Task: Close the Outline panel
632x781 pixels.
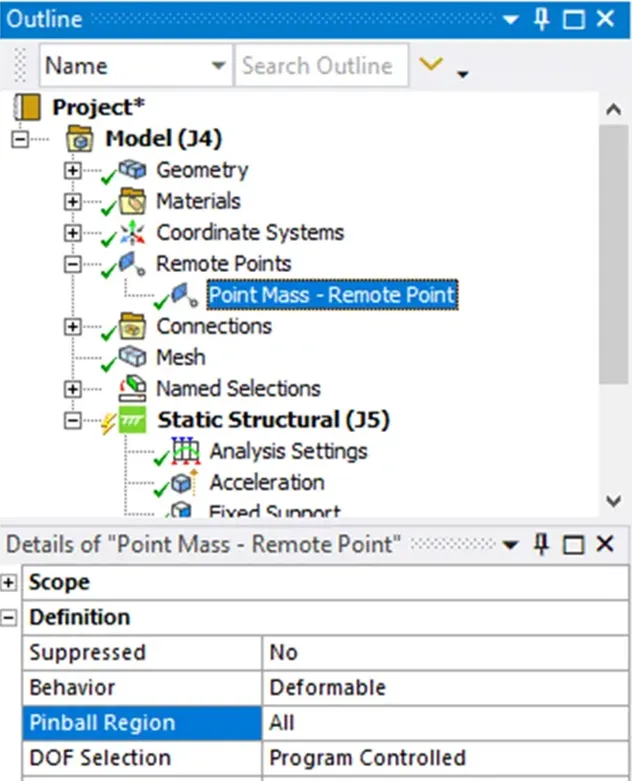Action: pos(605,19)
